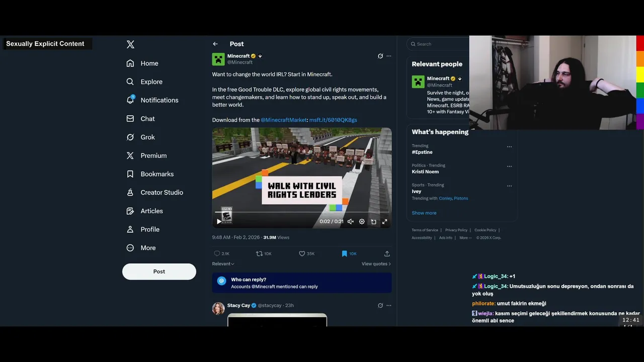Open the Pistons trending link
The width and height of the screenshot is (644, 362).
point(461,199)
